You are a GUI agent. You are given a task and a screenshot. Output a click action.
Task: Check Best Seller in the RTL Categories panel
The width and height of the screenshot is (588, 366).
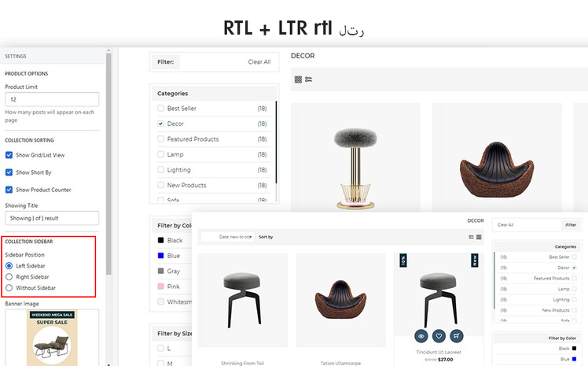click(x=574, y=257)
